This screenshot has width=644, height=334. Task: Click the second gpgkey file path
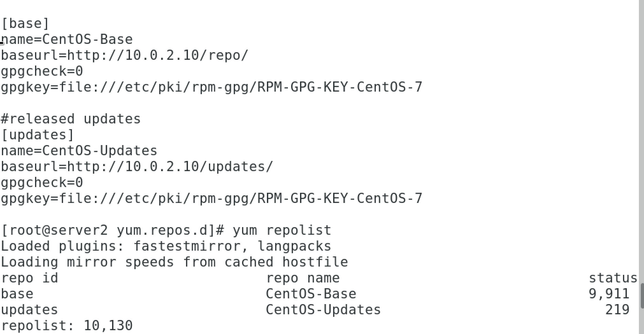point(211,198)
